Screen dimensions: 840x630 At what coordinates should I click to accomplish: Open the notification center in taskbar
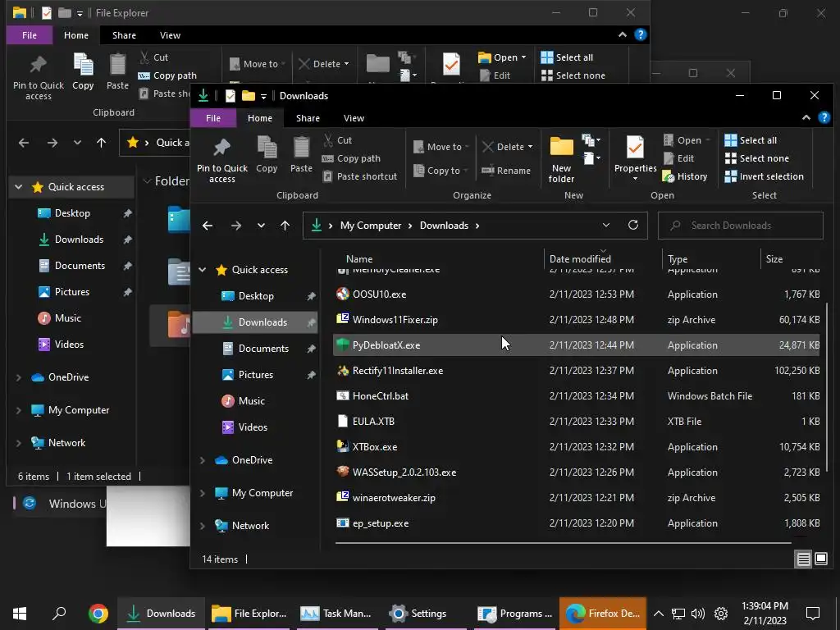pos(813,614)
